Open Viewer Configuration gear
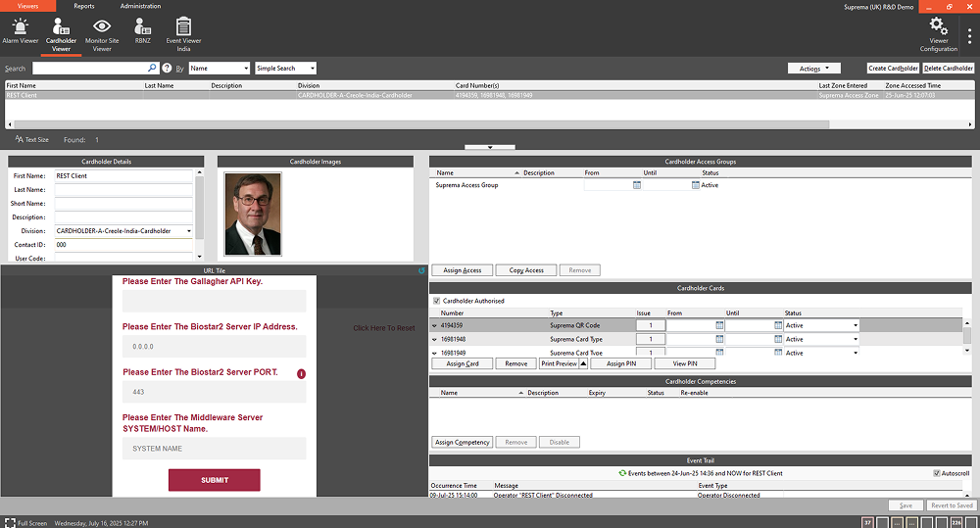980x528 pixels. pyautogui.click(x=938, y=32)
